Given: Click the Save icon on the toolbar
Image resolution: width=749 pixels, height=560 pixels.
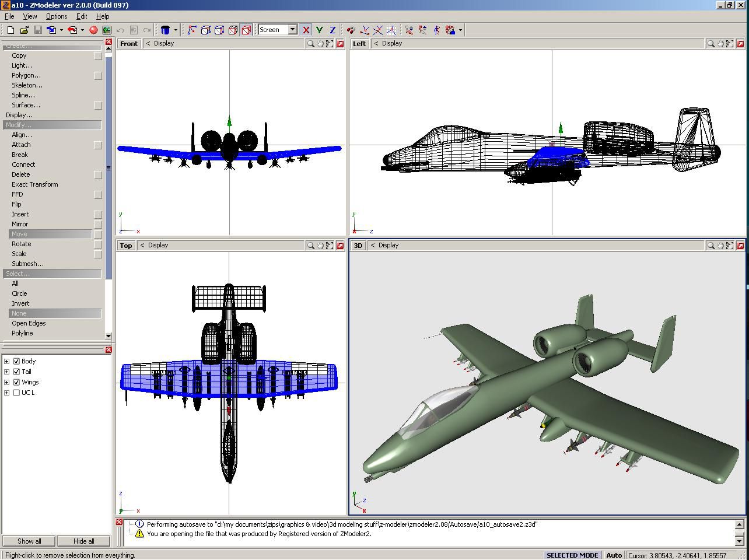Looking at the screenshot, I should click(37, 30).
